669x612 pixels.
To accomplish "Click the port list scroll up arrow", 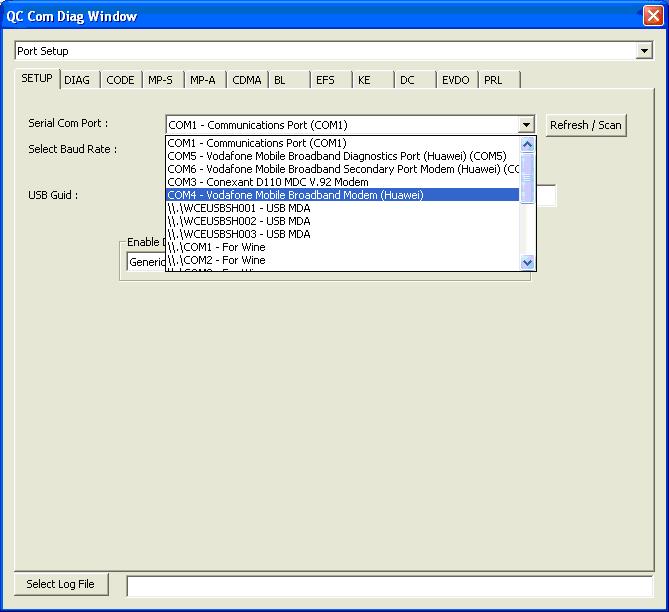I will 527,145.
